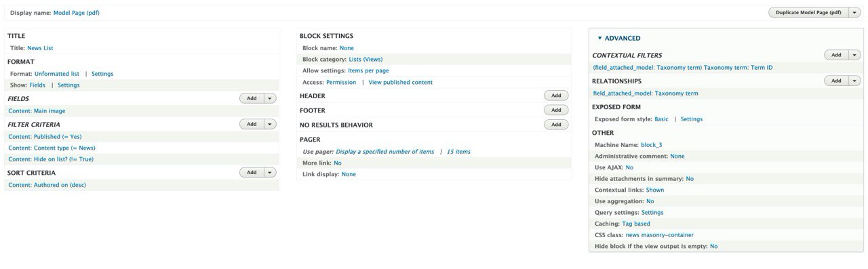
Task: Edit the title 'News List'
Action: tap(40, 48)
